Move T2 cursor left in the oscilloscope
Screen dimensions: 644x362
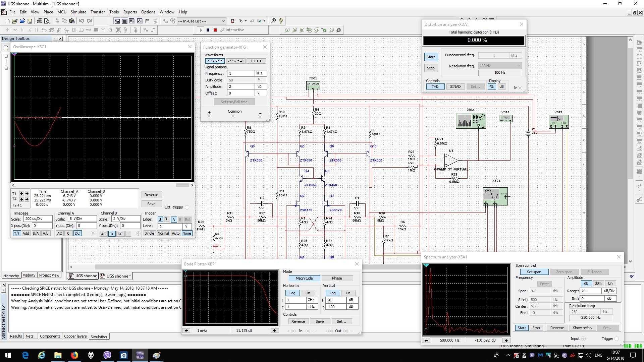tap(21, 199)
